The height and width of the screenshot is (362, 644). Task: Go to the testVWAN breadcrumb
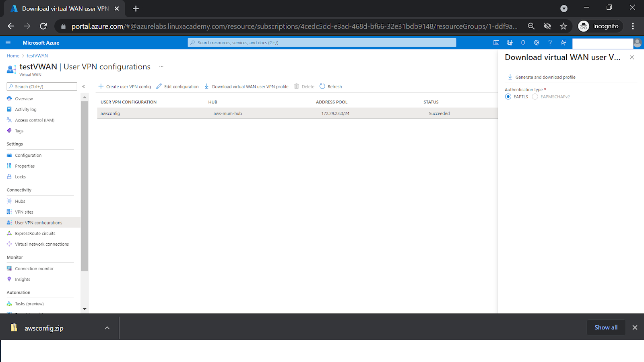37,56
